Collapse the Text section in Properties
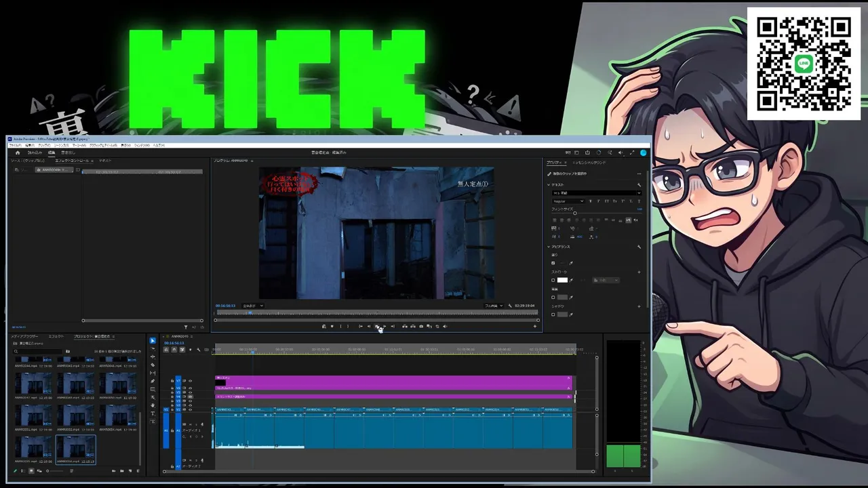The width and height of the screenshot is (868, 488). click(x=549, y=184)
